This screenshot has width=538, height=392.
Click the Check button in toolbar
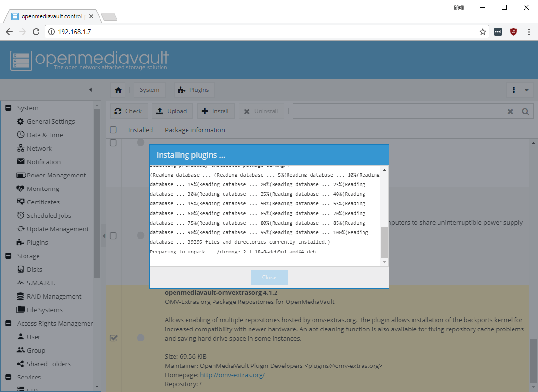(129, 111)
